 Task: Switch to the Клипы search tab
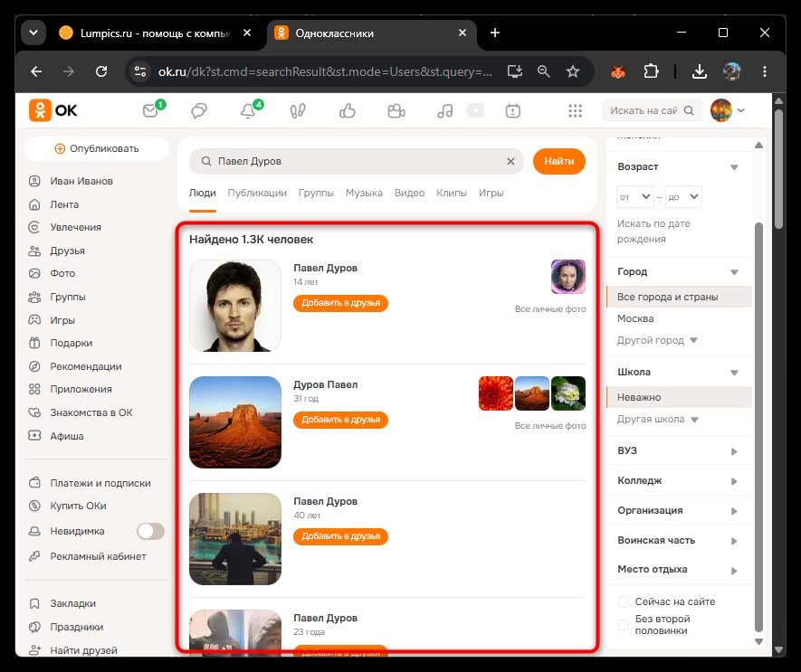452,193
